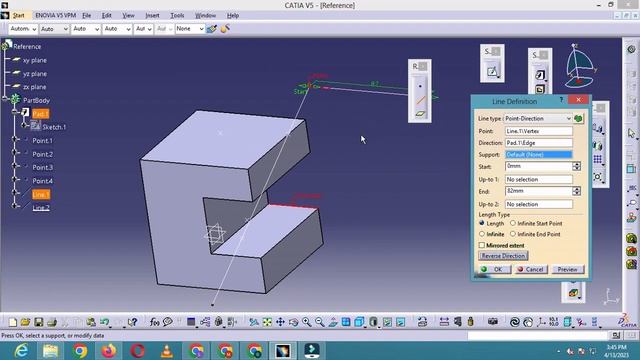The image size is (640, 360).
Task: Click the Zoom In magnifier icon
Action: point(306,322)
